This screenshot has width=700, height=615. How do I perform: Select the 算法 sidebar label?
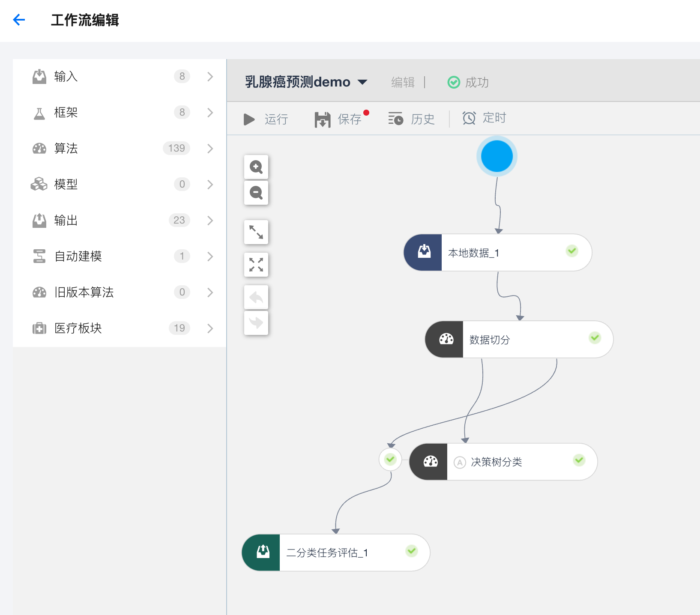pyautogui.click(x=66, y=149)
